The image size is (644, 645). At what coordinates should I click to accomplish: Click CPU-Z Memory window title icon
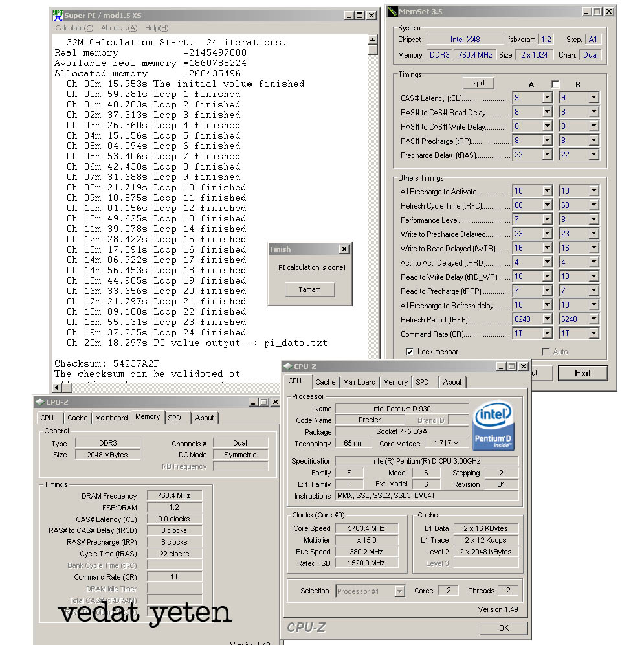click(x=40, y=402)
